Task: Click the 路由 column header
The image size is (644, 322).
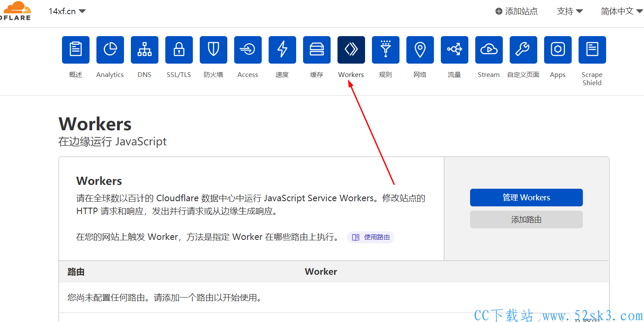Action: [x=76, y=272]
